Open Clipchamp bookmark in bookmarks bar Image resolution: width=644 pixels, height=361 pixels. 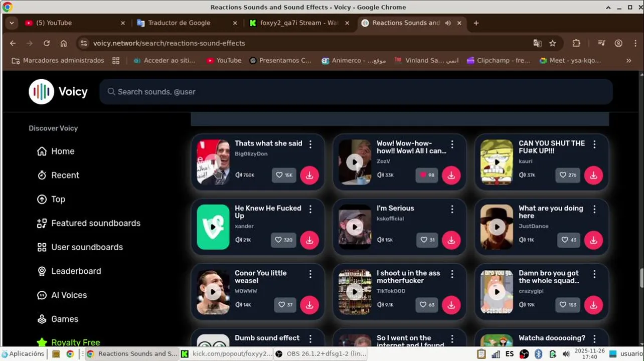point(498,60)
